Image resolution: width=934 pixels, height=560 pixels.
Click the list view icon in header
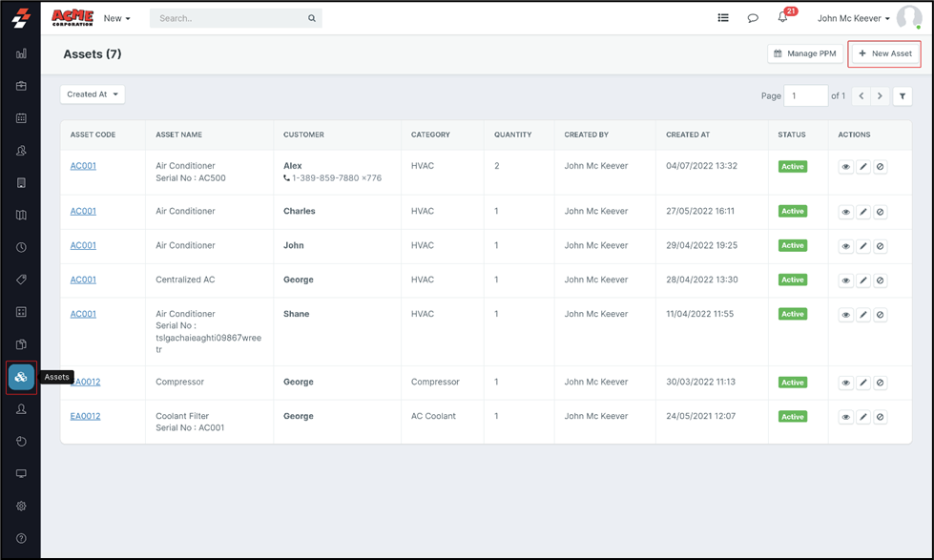coord(723,18)
